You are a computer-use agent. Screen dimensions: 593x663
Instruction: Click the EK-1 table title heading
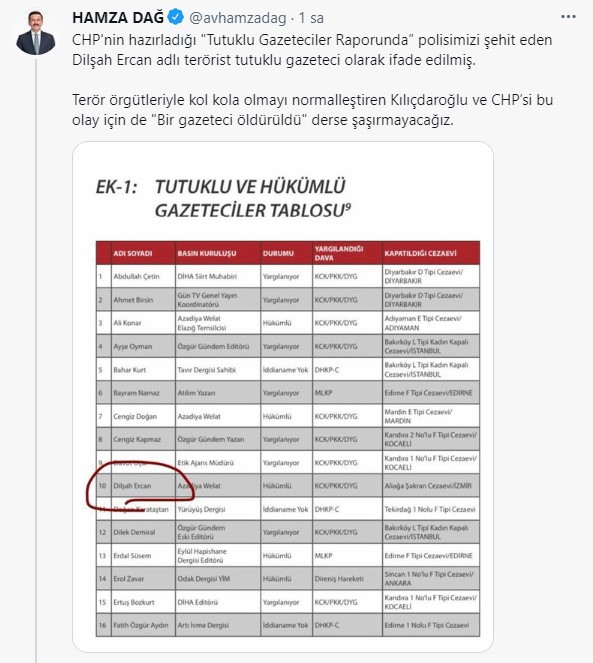coord(223,198)
